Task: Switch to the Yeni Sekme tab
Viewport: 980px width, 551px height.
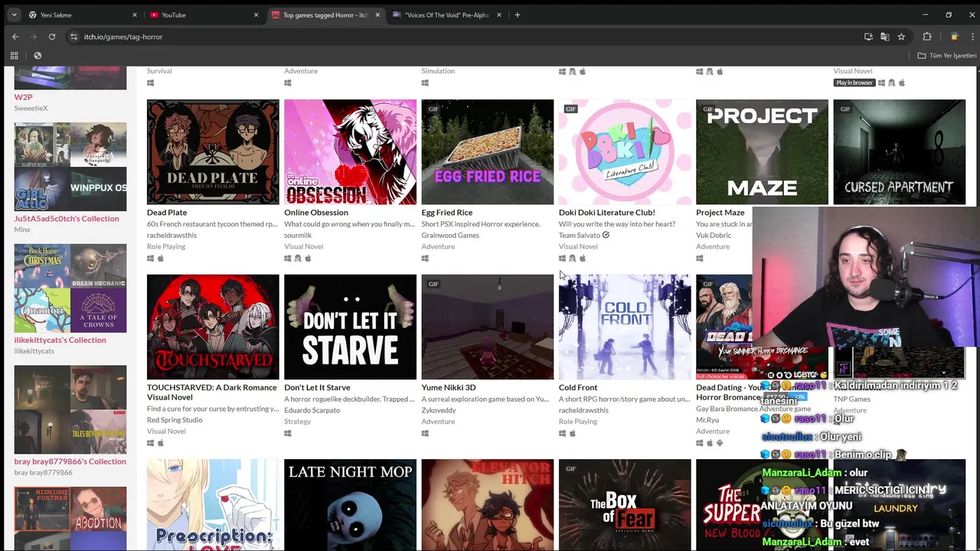Action: (x=83, y=15)
